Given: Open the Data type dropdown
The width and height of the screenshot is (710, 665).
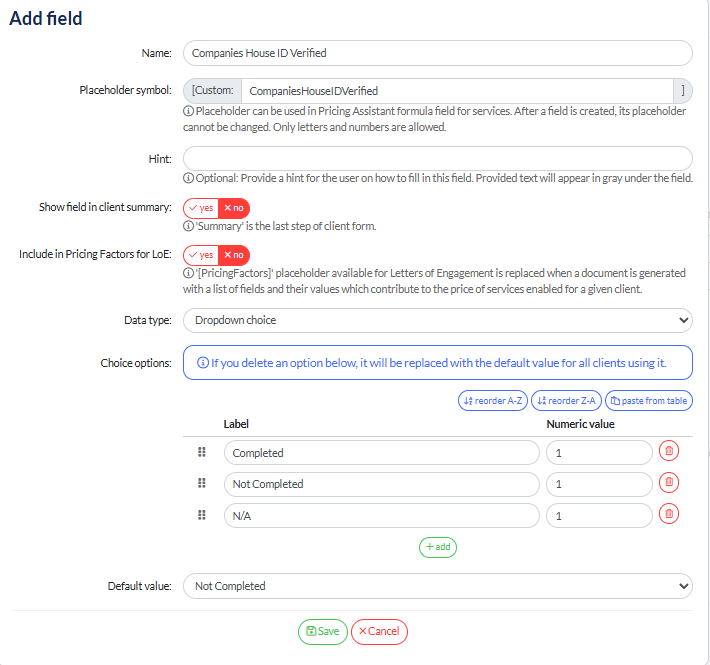Looking at the screenshot, I should point(438,320).
